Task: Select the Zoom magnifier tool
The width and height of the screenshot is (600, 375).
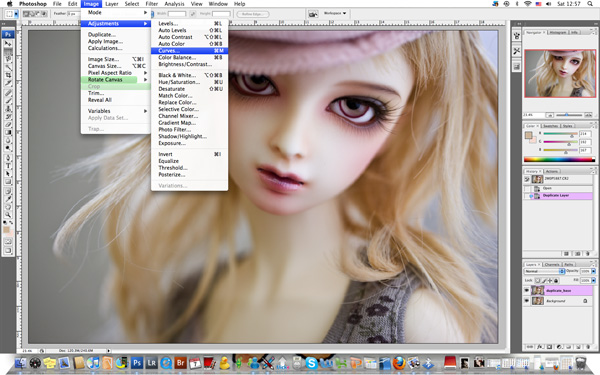Action: [x=8, y=215]
